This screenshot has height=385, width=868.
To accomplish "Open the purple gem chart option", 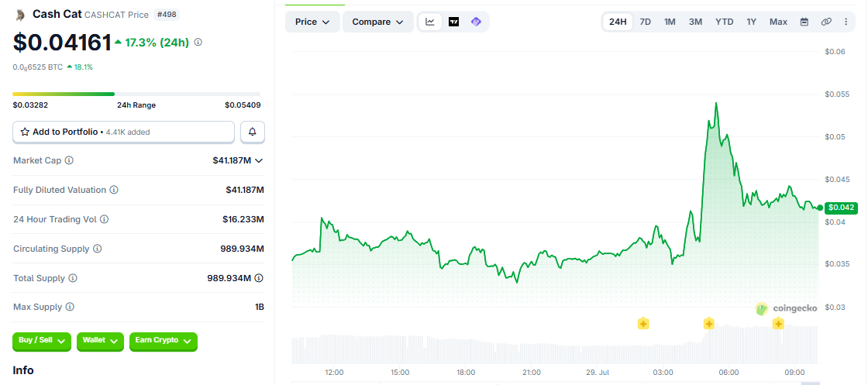I will [x=476, y=22].
